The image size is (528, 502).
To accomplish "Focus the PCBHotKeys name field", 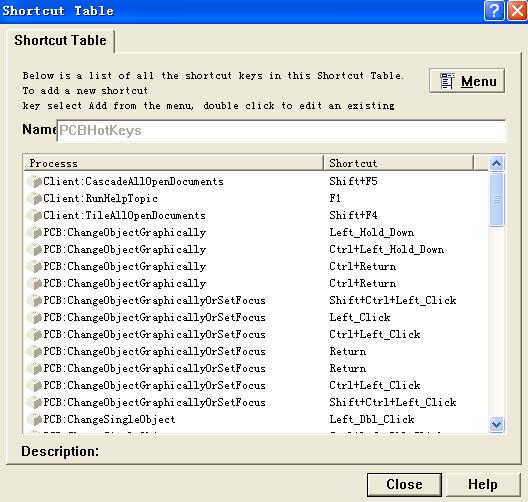I will coord(281,131).
